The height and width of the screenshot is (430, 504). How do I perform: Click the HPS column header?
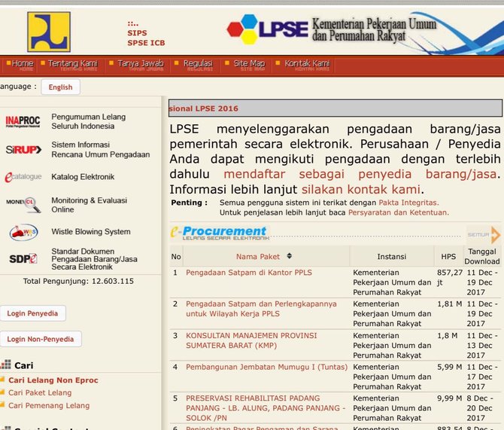pyautogui.click(x=448, y=257)
